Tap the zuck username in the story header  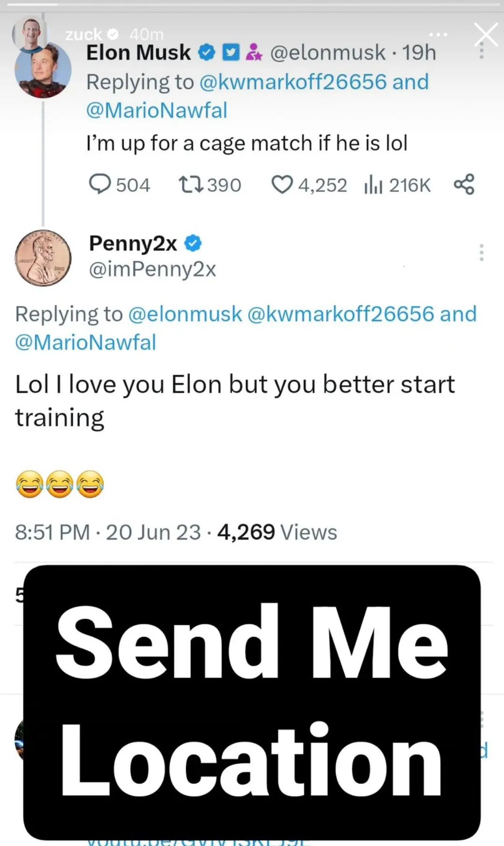83,34
